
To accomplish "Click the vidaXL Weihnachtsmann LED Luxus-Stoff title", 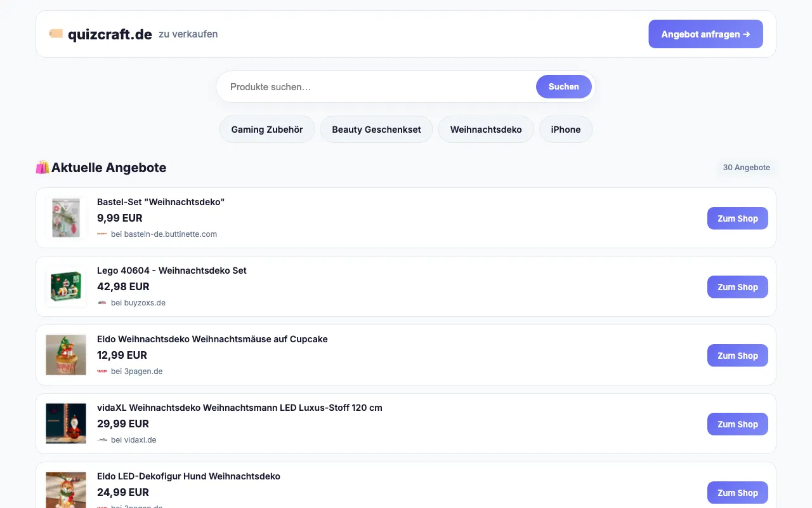I will [240, 408].
